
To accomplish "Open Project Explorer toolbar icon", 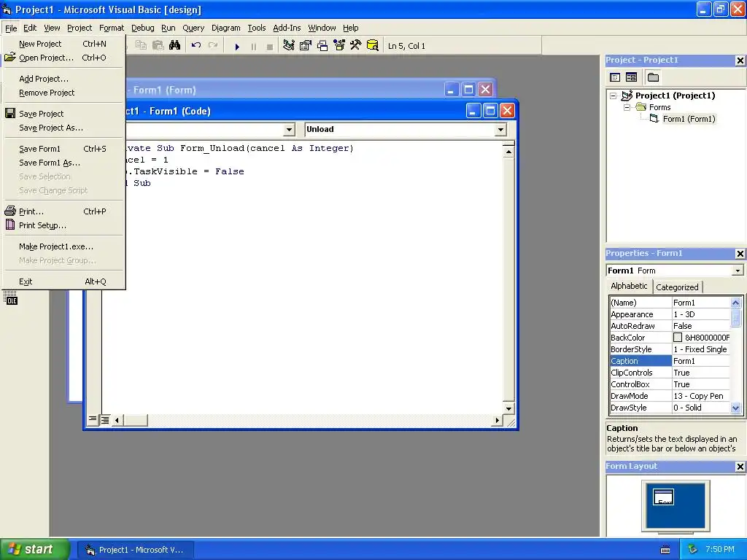I will pos(289,45).
